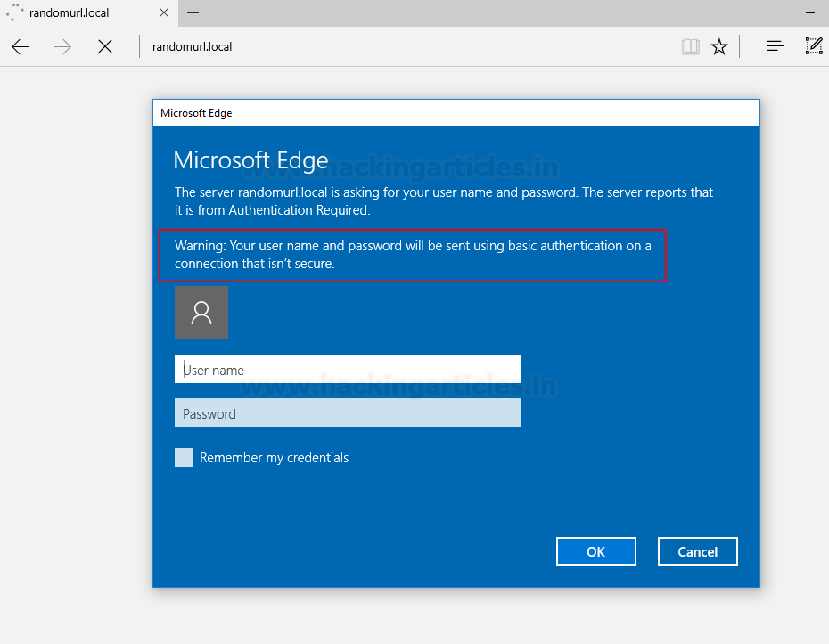Enable Remember my credentials checkbox
Image resolution: width=829 pixels, height=644 pixels.
pos(184,458)
